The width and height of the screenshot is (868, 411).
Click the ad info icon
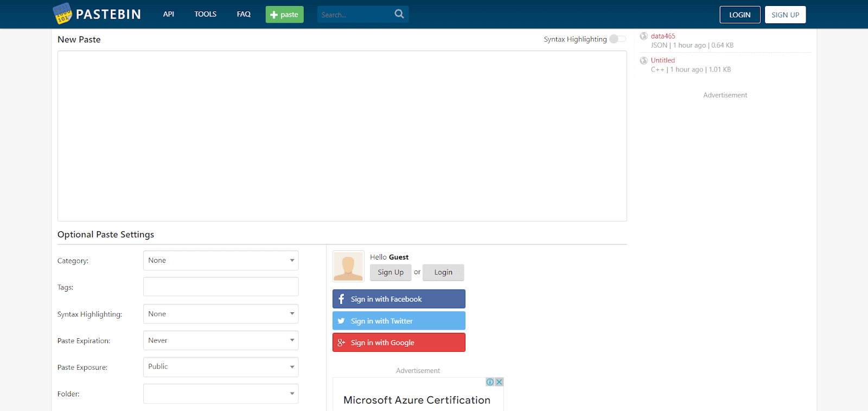(490, 382)
